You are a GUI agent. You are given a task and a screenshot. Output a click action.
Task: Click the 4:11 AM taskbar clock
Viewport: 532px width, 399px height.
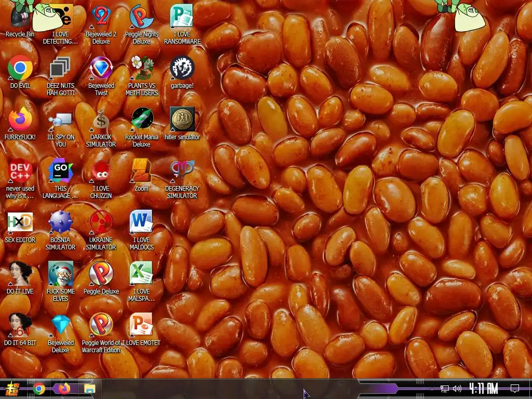(484, 389)
